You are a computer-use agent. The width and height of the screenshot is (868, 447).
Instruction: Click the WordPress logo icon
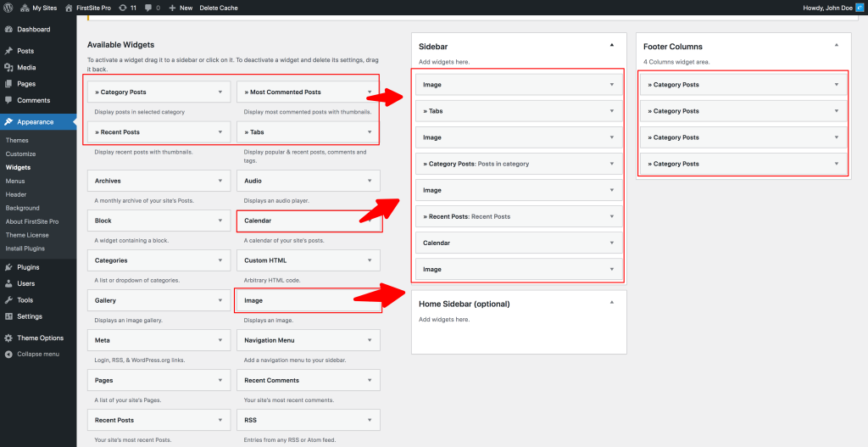coord(8,8)
